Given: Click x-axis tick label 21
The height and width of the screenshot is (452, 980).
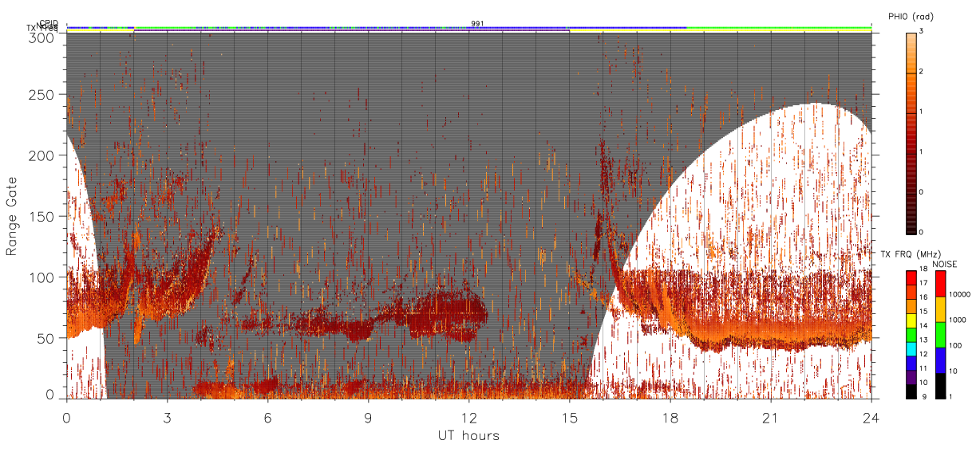Looking at the screenshot, I should 770,417.
